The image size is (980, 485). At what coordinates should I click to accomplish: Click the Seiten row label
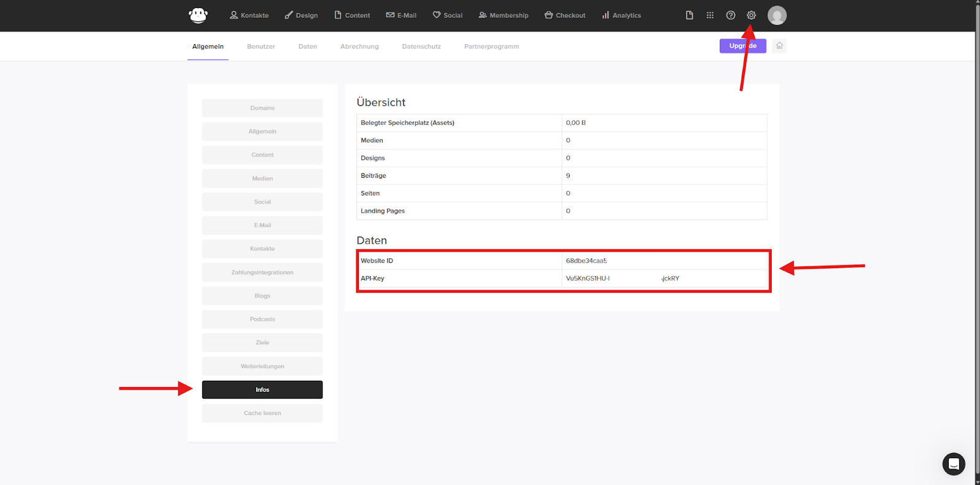(x=370, y=194)
